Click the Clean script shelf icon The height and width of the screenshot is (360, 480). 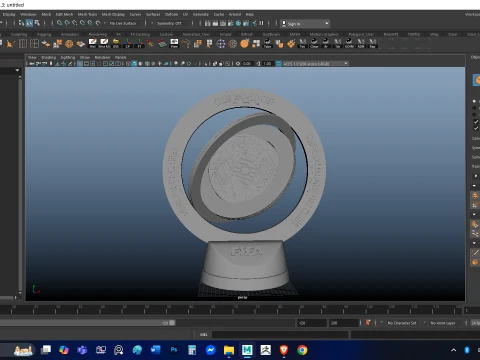click(314, 44)
